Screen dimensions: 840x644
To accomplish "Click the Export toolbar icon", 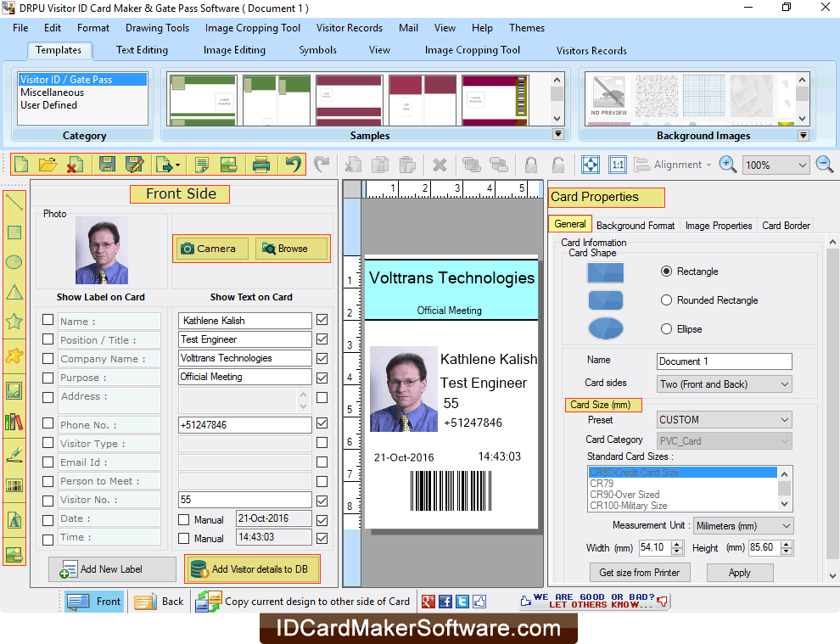I will pyautogui.click(x=168, y=165).
